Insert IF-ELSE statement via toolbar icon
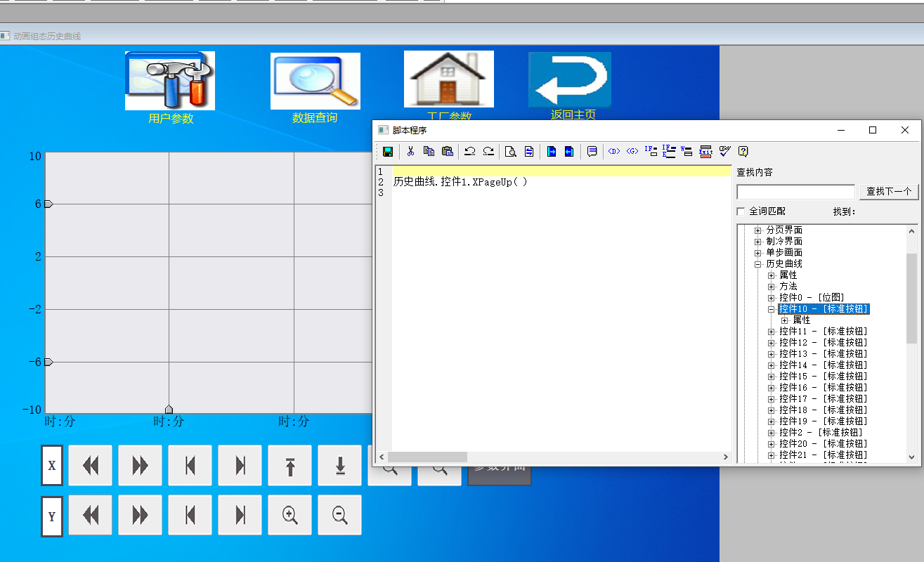Image resolution: width=924 pixels, height=562 pixels. point(669,151)
